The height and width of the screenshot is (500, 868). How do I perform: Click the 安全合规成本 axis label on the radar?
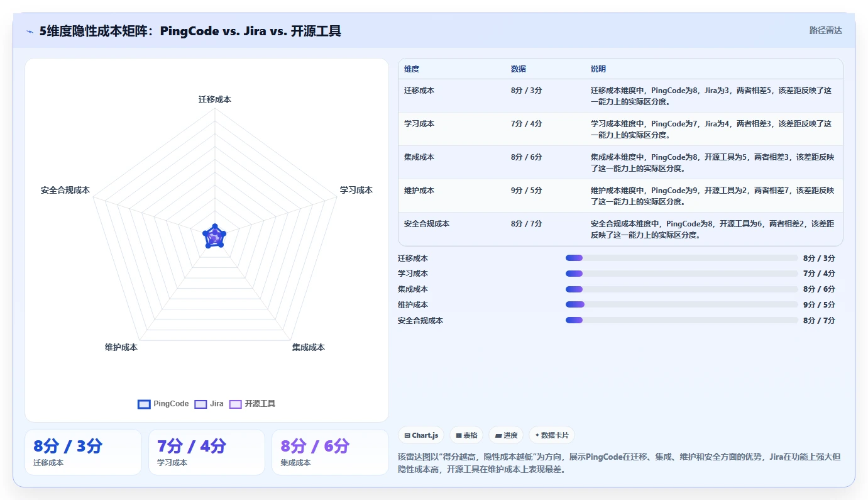(65, 190)
